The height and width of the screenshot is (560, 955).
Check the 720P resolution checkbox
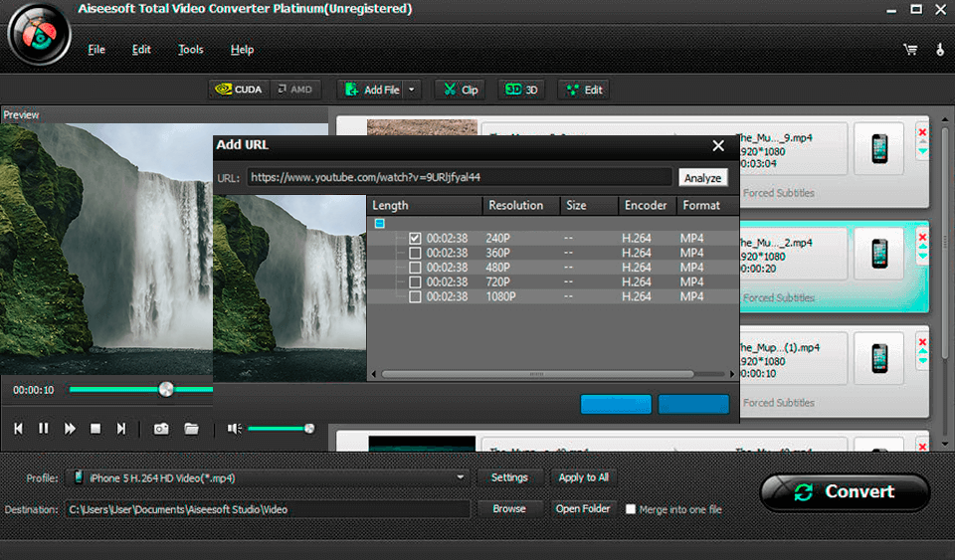415,281
